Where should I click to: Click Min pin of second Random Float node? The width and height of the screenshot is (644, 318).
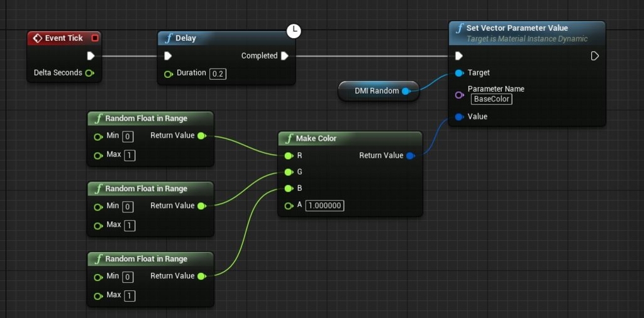[98, 207]
